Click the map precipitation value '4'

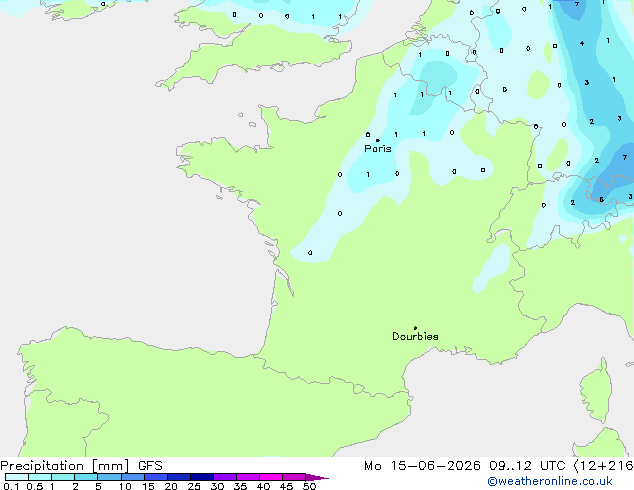(582, 43)
